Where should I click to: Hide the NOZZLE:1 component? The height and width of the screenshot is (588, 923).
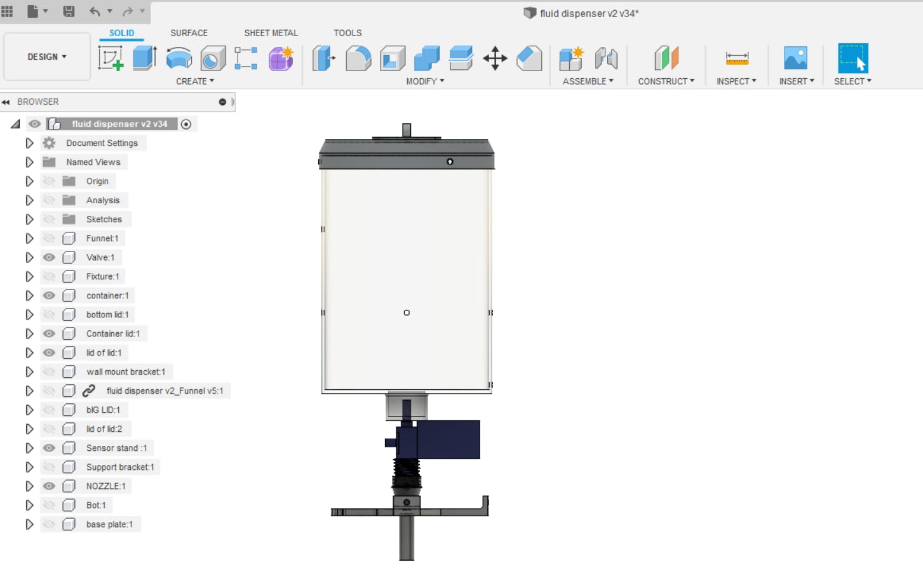pos(49,486)
